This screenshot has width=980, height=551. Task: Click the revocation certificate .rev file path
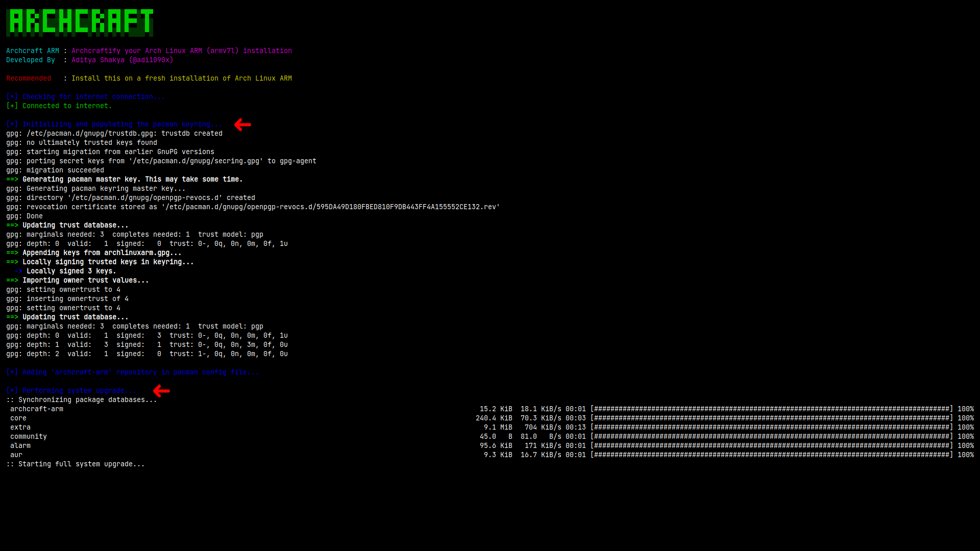point(331,207)
